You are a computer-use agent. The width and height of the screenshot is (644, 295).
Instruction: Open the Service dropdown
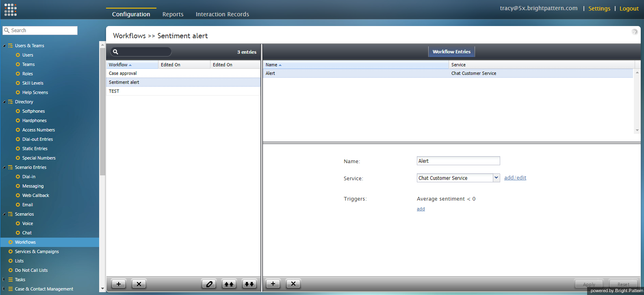pos(496,178)
